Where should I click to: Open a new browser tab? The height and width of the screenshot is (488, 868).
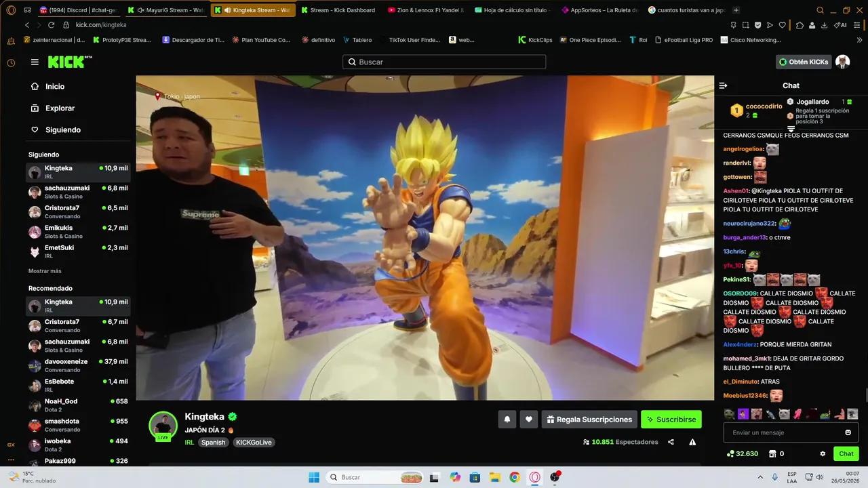(736, 10)
